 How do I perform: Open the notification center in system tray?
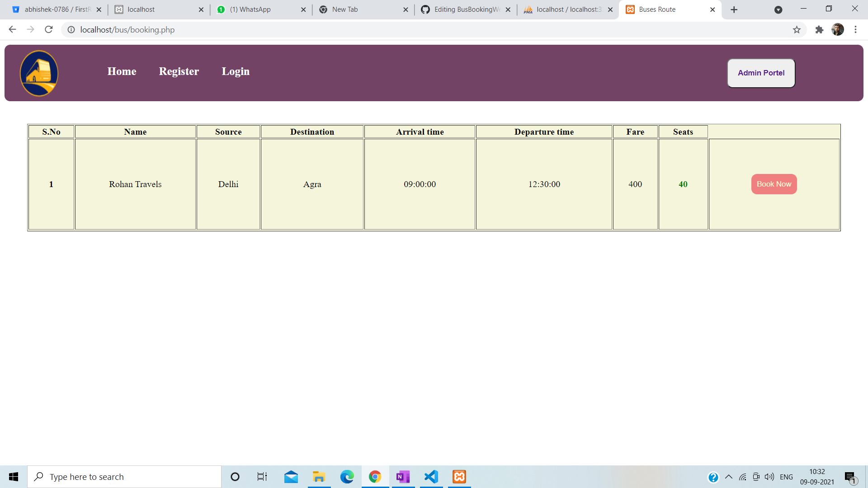[x=849, y=476]
